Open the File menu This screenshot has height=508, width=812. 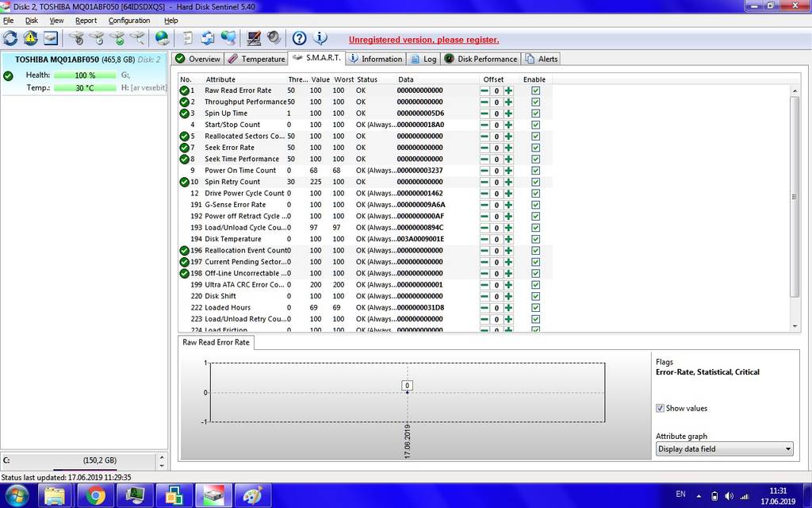(8, 20)
